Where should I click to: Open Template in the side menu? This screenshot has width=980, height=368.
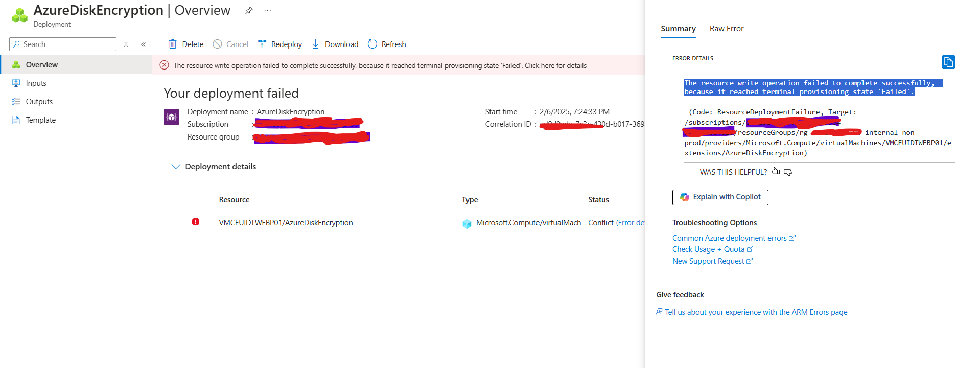click(76, 120)
